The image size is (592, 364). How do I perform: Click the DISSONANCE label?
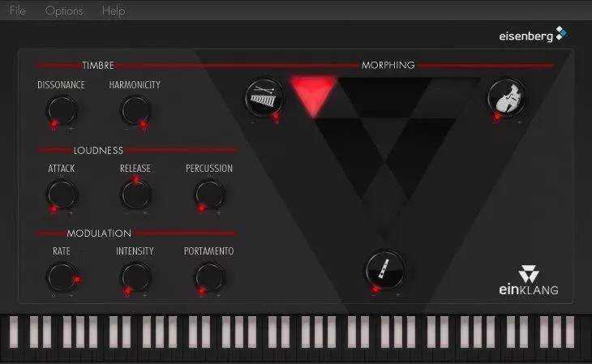(61, 85)
